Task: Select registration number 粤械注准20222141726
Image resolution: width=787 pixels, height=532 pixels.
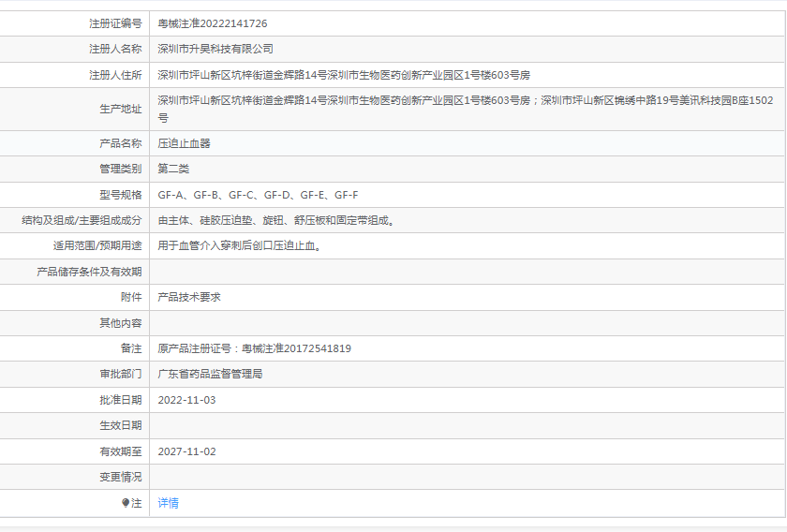Action: point(213,23)
